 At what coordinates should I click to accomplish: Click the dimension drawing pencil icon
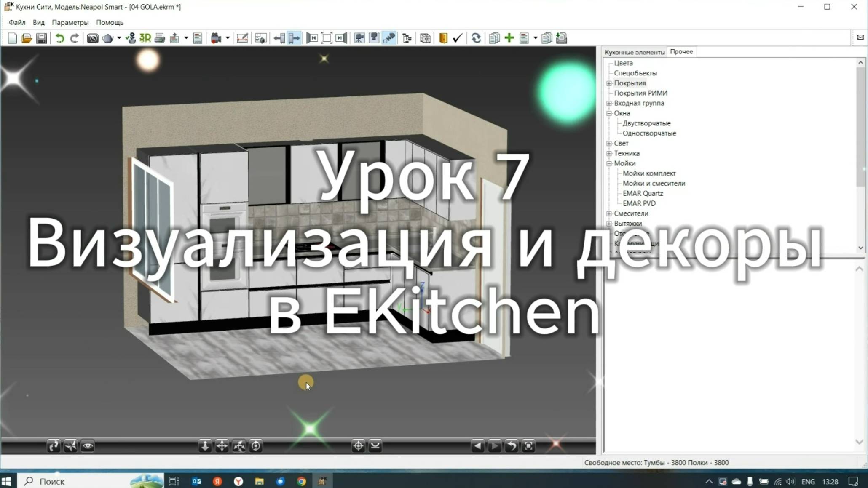[242, 38]
